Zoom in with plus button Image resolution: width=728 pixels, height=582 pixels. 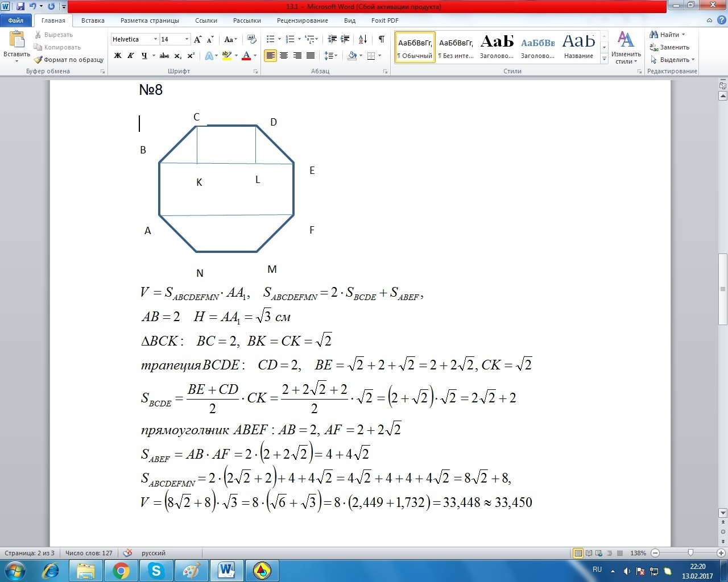721,553
